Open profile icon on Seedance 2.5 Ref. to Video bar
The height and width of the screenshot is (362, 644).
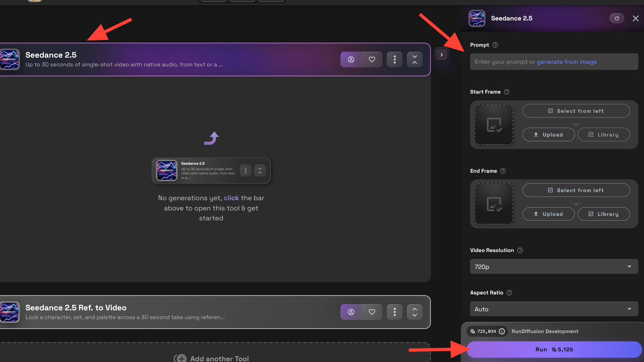[x=351, y=312]
